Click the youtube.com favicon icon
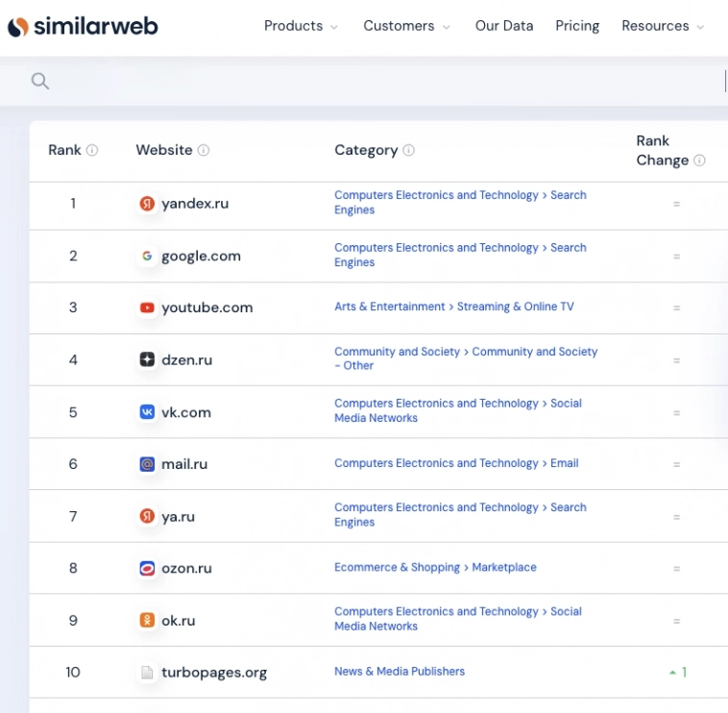Screen dimensions: 728x713 pyautogui.click(x=147, y=308)
